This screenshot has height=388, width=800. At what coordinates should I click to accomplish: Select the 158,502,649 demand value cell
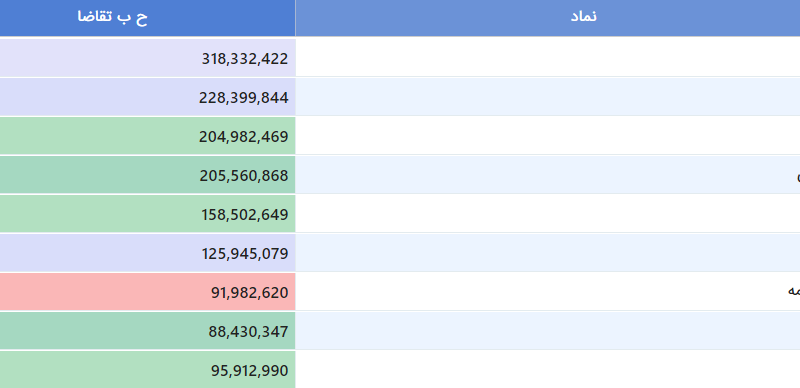[147, 214]
